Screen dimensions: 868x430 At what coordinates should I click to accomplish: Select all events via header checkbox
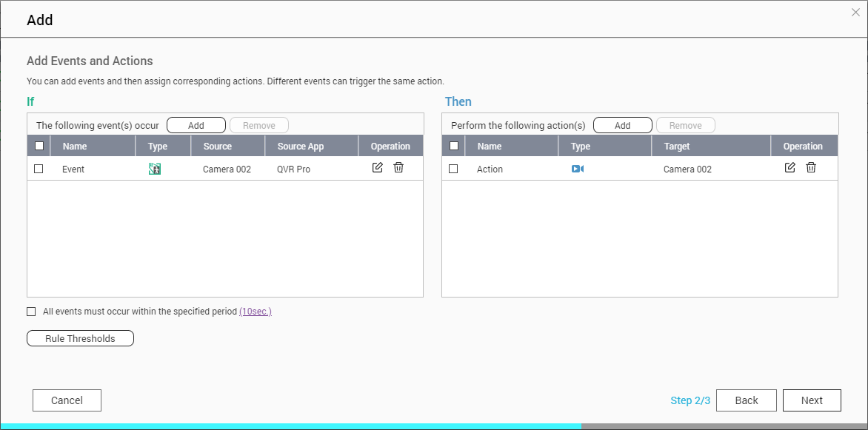[39, 146]
